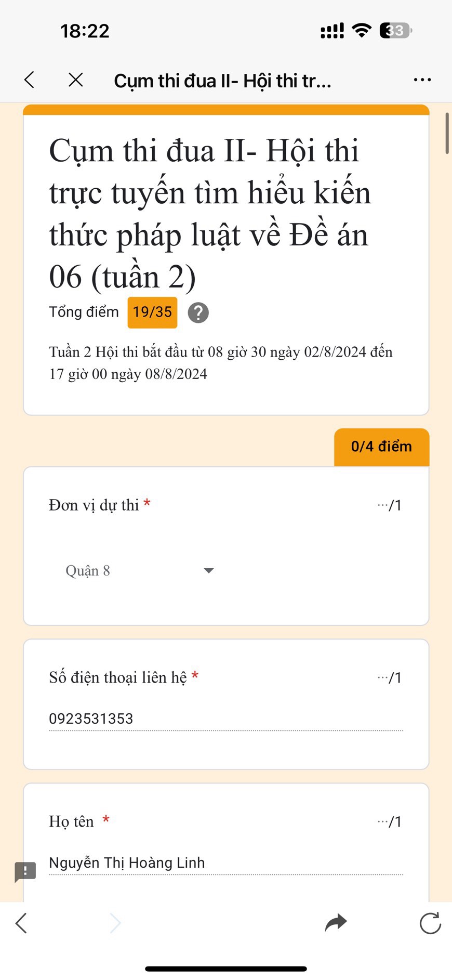Open the Quận 8 dropdown arrow
This screenshot has width=452, height=980.
209,570
